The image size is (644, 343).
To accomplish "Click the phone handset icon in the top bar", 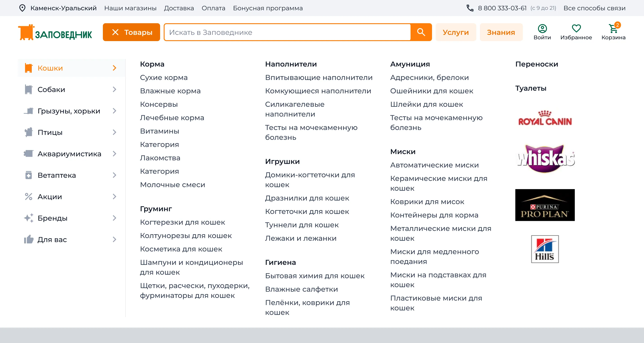I will click(x=470, y=8).
